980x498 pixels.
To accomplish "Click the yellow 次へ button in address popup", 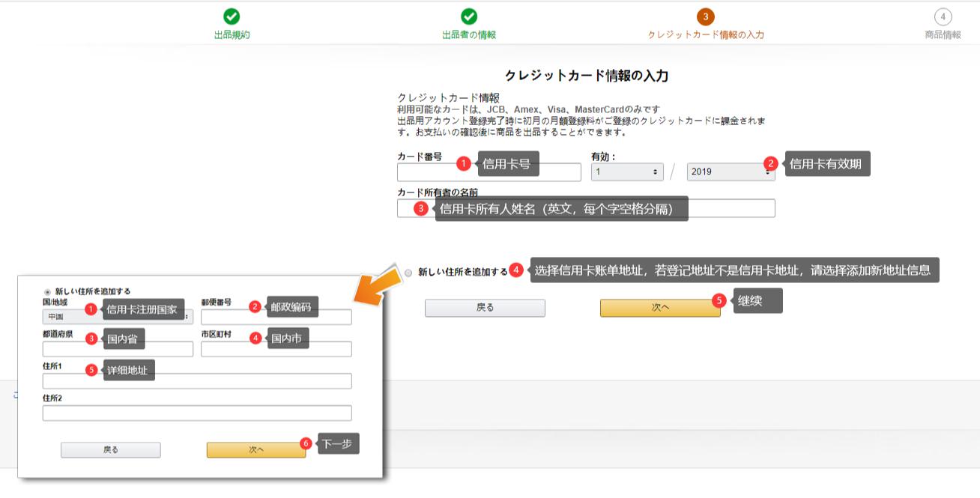I will [x=256, y=450].
